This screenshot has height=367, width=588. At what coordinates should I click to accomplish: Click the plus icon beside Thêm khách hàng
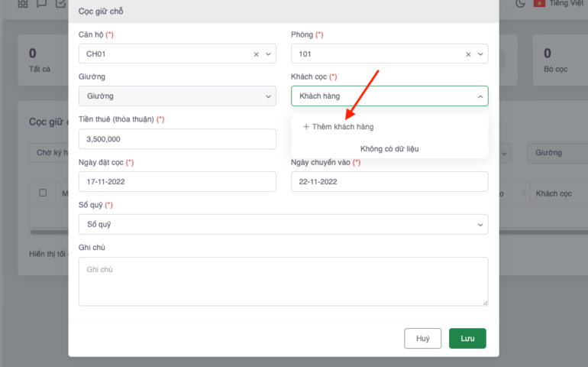(306, 127)
